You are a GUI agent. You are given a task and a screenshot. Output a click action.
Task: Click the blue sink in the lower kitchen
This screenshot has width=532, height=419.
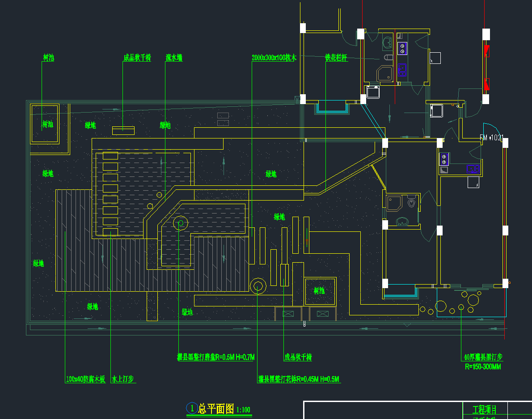click(473, 169)
